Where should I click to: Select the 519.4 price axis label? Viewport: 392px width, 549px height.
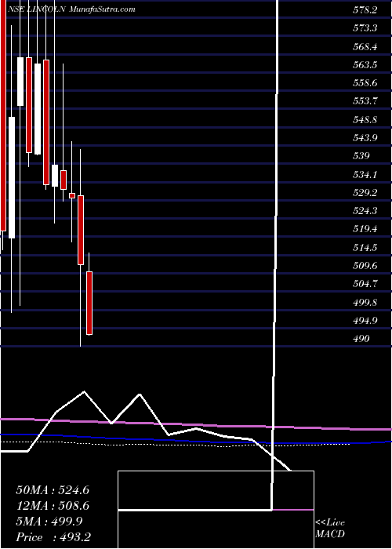(365, 229)
